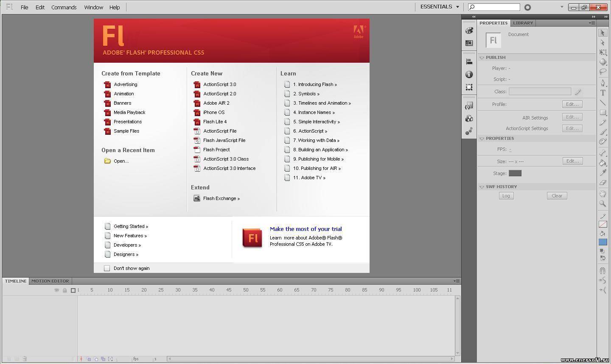Toggle Edit Multiple Frames button
Image resolution: width=611 pixels, height=364 pixels.
(x=103, y=359)
